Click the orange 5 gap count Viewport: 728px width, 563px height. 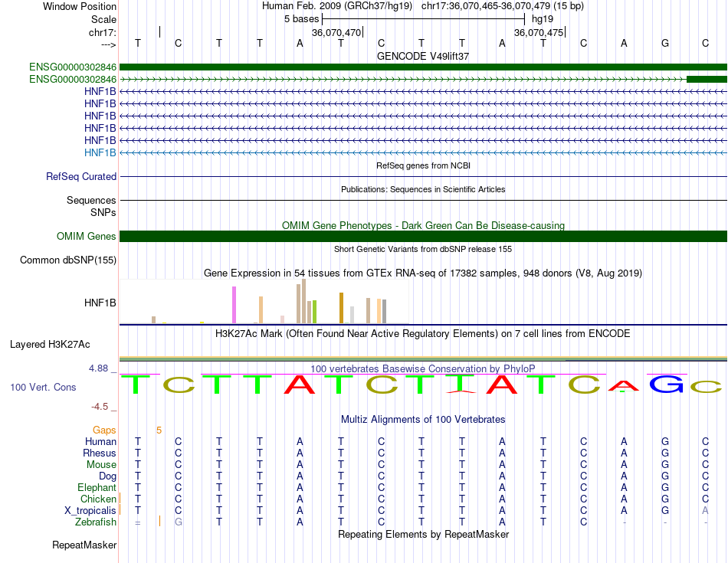coord(159,430)
